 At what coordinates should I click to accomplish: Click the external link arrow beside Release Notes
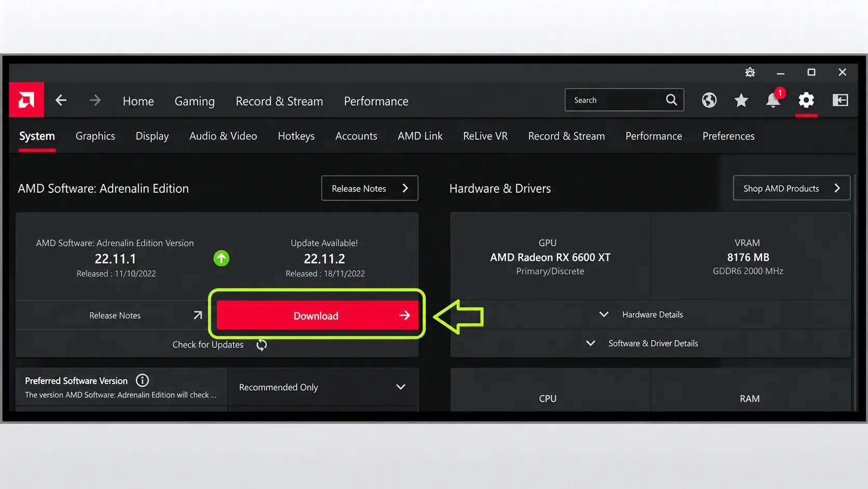click(x=198, y=315)
